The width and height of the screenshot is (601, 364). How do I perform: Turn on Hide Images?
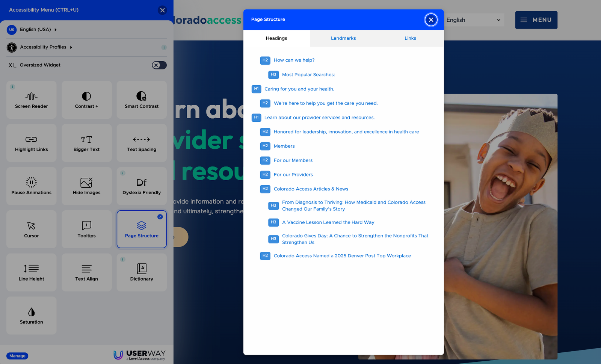tap(86, 186)
